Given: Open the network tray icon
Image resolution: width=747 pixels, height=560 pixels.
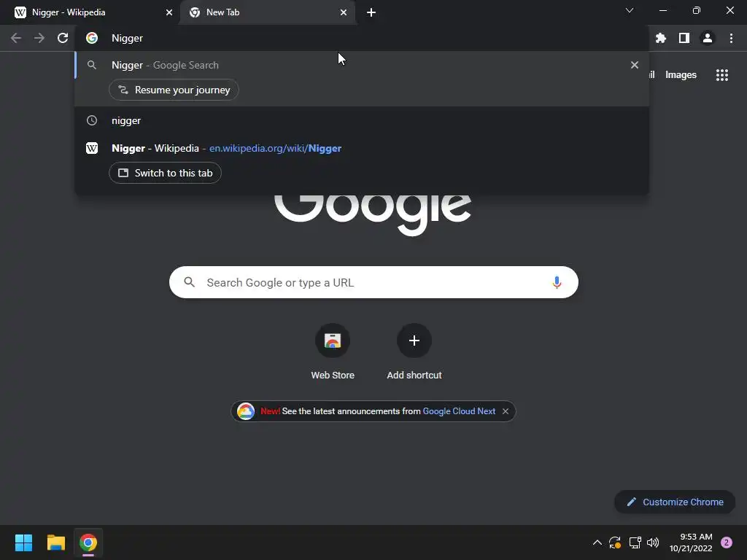Looking at the screenshot, I should point(635,542).
